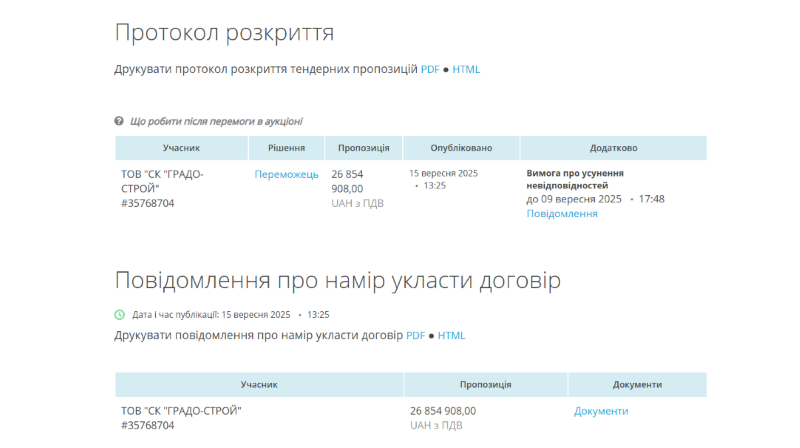
Task: Open the Повідомлення link under Додатково
Action: pyautogui.click(x=562, y=213)
